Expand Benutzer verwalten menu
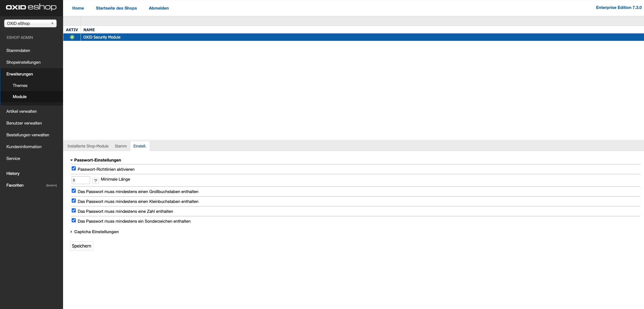The image size is (644, 309). click(x=24, y=123)
